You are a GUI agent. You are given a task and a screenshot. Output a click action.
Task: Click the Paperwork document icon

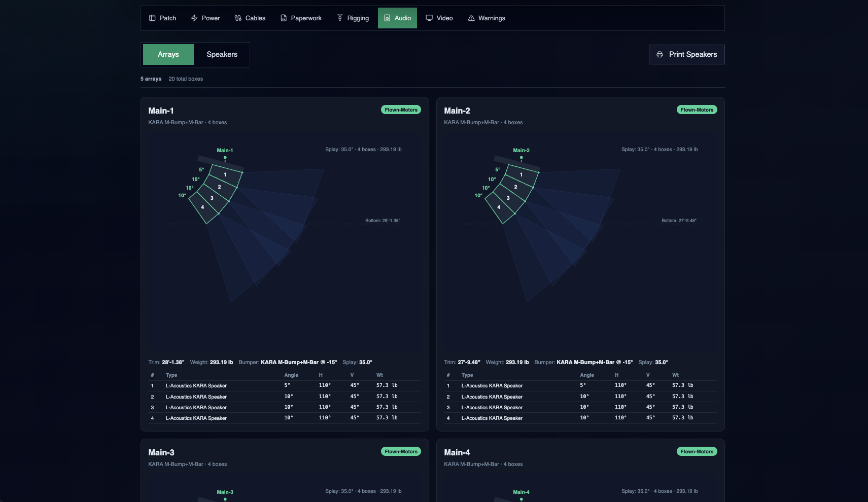(x=284, y=18)
